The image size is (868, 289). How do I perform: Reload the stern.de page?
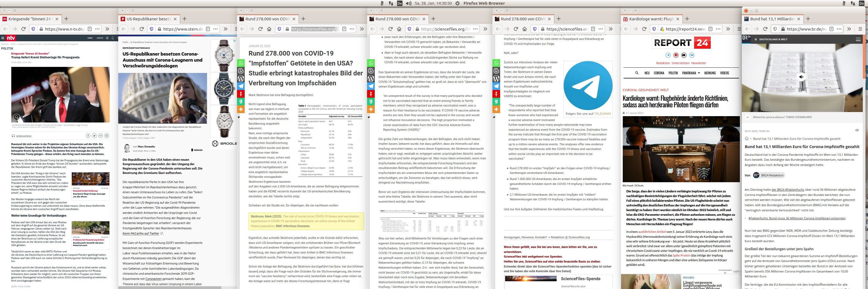pyautogui.click(x=142, y=29)
